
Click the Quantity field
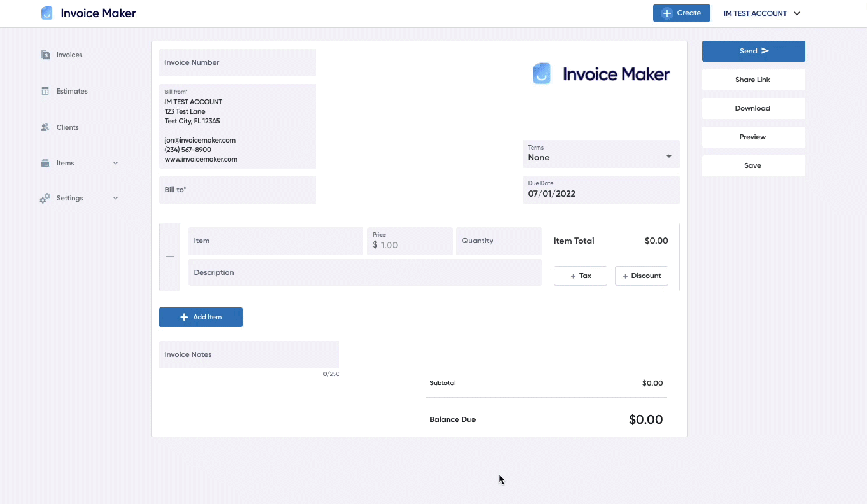pyautogui.click(x=499, y=241)
